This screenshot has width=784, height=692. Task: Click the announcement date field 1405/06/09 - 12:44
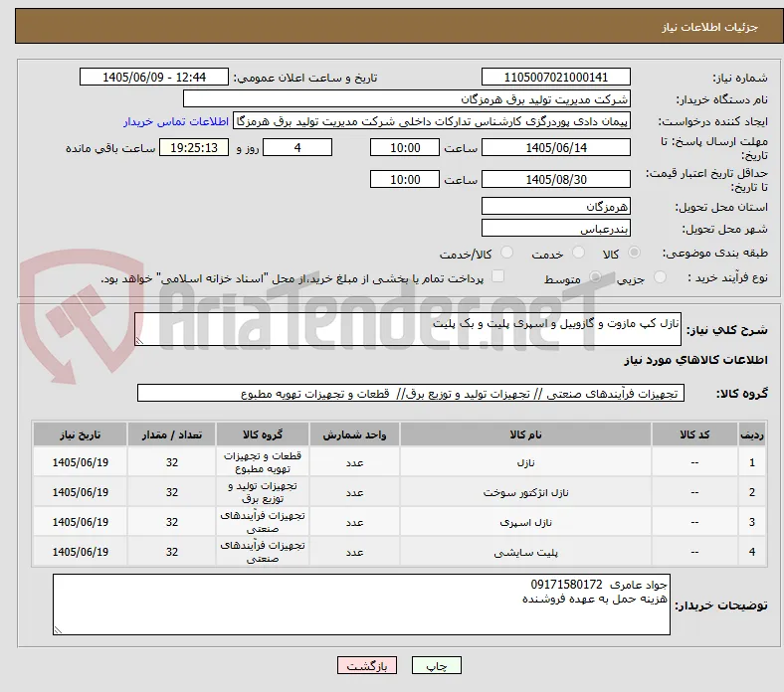coord(154,77)
